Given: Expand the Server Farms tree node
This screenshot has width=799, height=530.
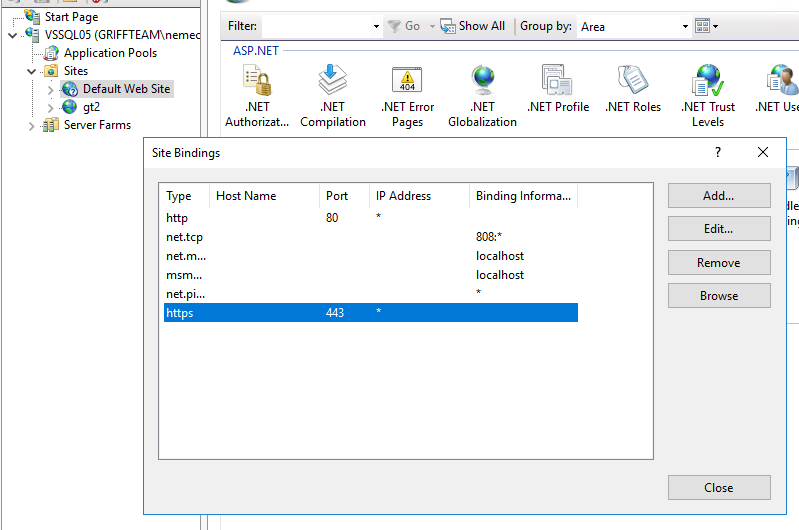Looking at the screenshot, I should [32, 125].
